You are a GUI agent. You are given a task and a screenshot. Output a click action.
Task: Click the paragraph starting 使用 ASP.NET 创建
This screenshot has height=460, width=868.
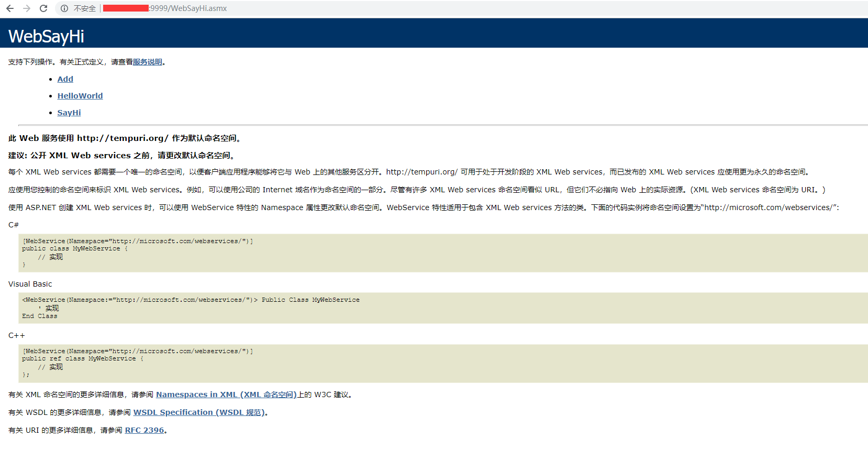[x=424, y=207]
